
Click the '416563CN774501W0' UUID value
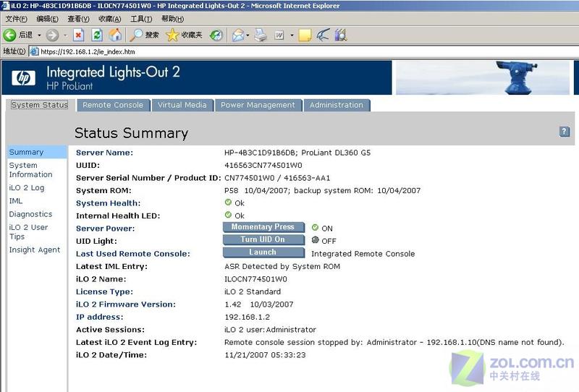click(x=263, y=165)
